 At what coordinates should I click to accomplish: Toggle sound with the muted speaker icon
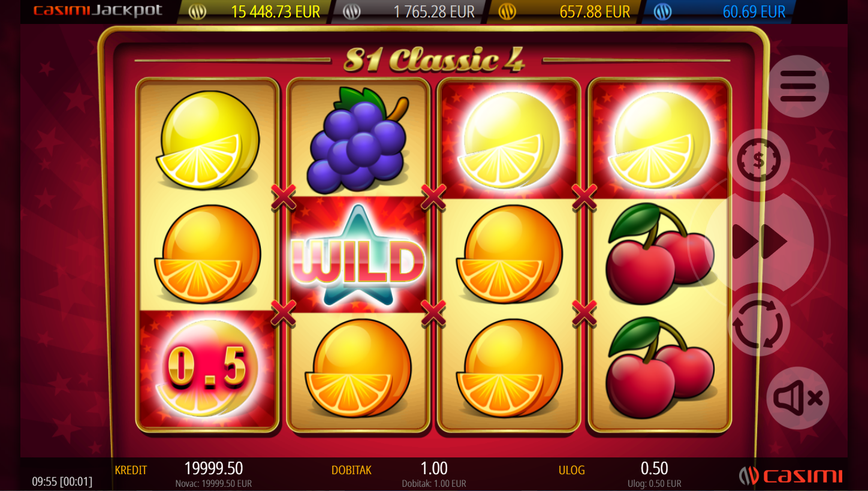[x=798, y=398]
